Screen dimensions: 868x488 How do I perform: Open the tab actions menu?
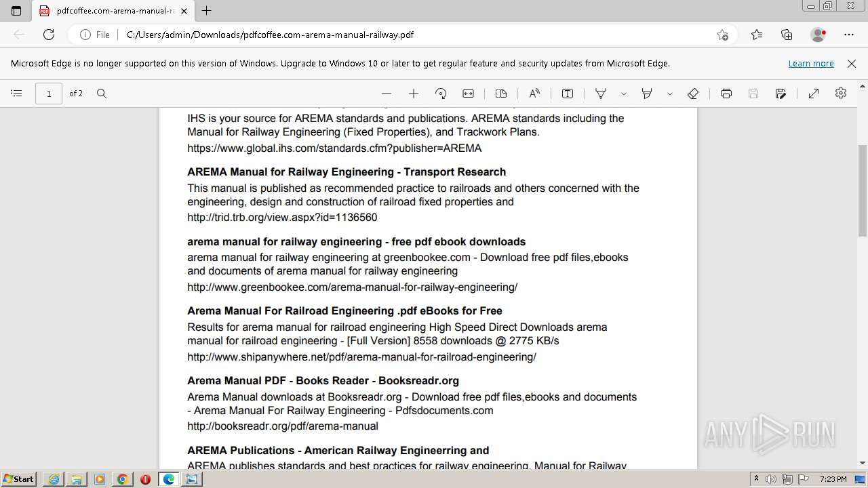coord(16,11)
